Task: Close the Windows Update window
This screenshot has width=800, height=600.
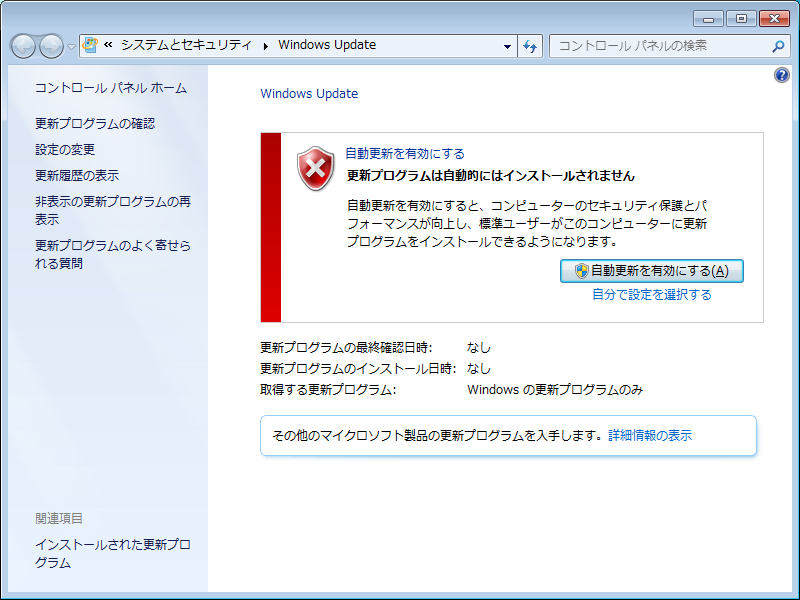Action: [x=774, y=19]
